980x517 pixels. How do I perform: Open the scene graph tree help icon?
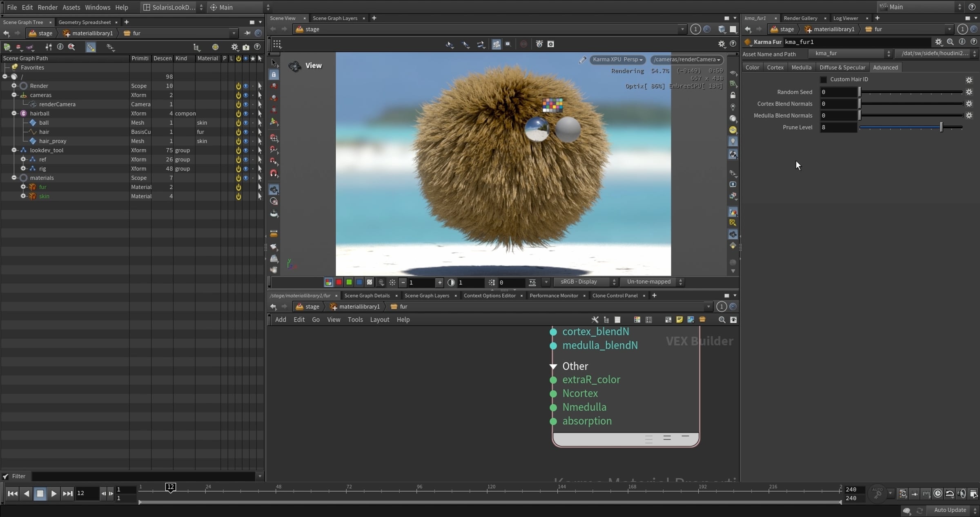(257, 47)
